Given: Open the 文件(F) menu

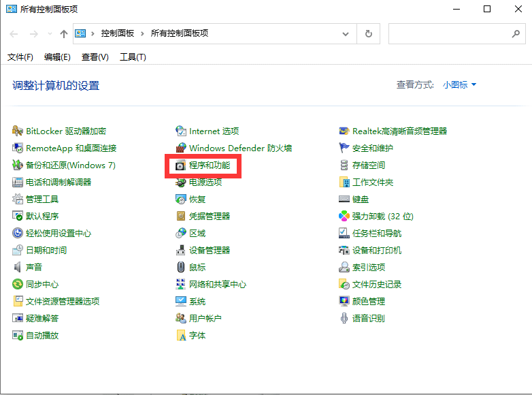Looking at the screenshot, I should (20, 57).
